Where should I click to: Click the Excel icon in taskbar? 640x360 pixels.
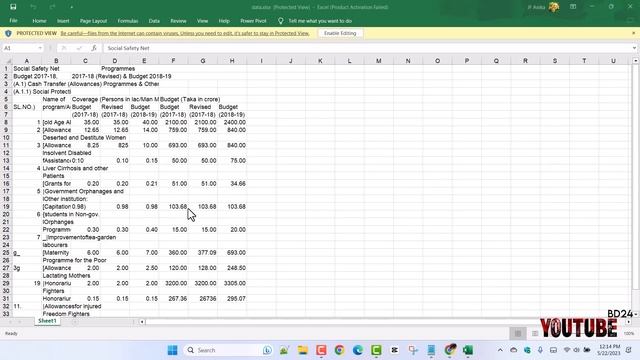(468, 350)
